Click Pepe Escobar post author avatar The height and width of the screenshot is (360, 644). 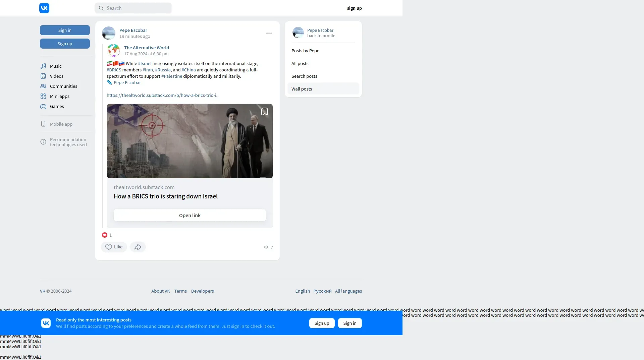109,33
